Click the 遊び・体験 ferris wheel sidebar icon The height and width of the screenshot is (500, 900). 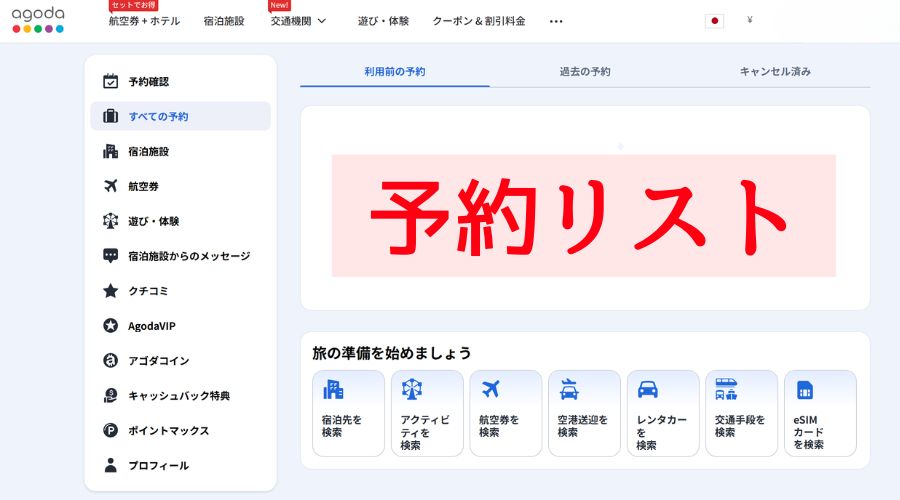pyautogui.click(x=110, y=221)
